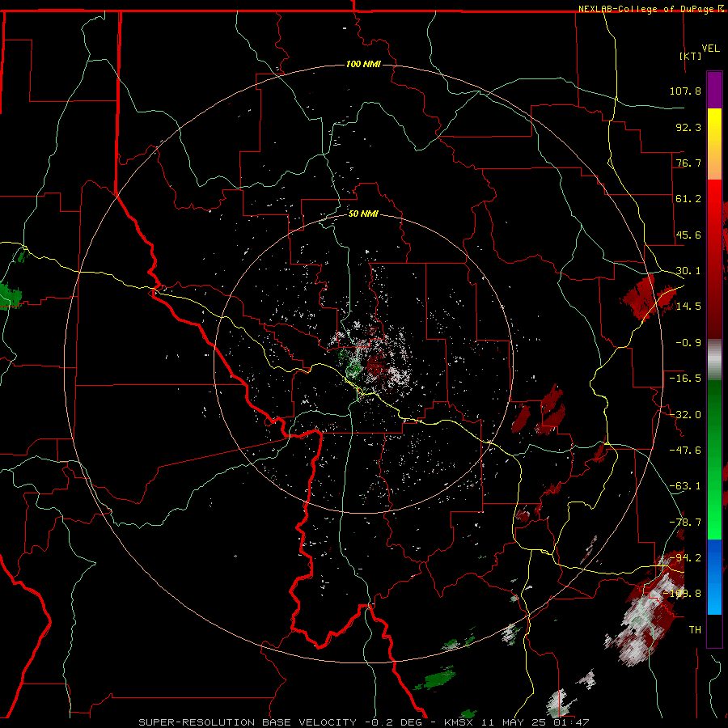The width and height of the screenshot is (728, 728).
Task: Select the -16.5 value on velocity scale
Action: coord(685,379)
